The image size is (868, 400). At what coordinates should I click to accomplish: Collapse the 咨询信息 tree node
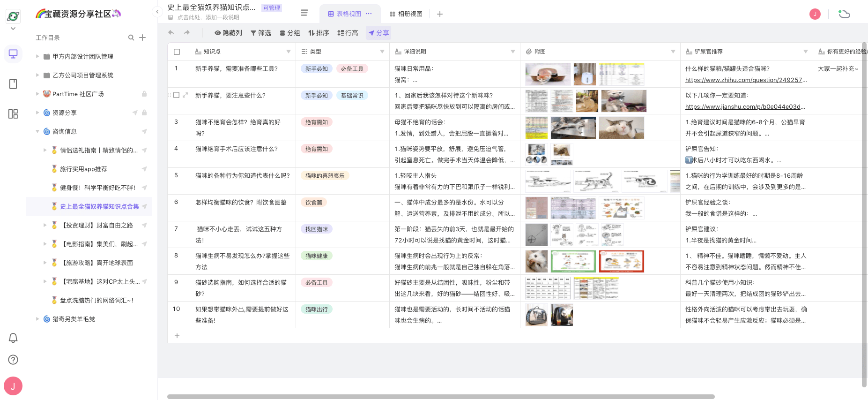[x=37, y=131]
